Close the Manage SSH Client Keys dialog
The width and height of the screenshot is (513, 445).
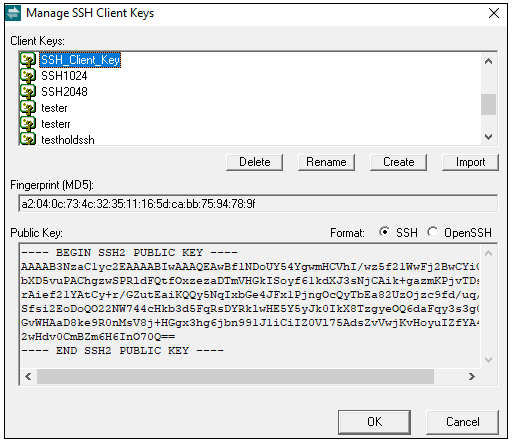[x=494, y=13]
